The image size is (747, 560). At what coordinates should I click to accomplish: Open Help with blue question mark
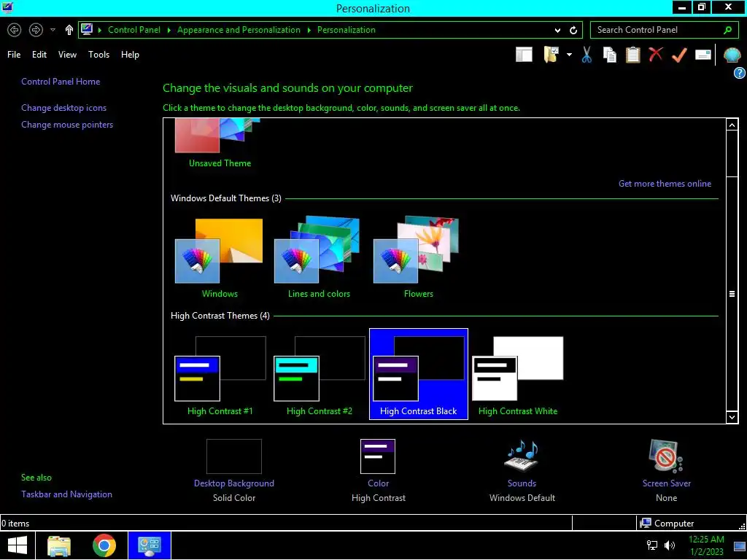740,73
